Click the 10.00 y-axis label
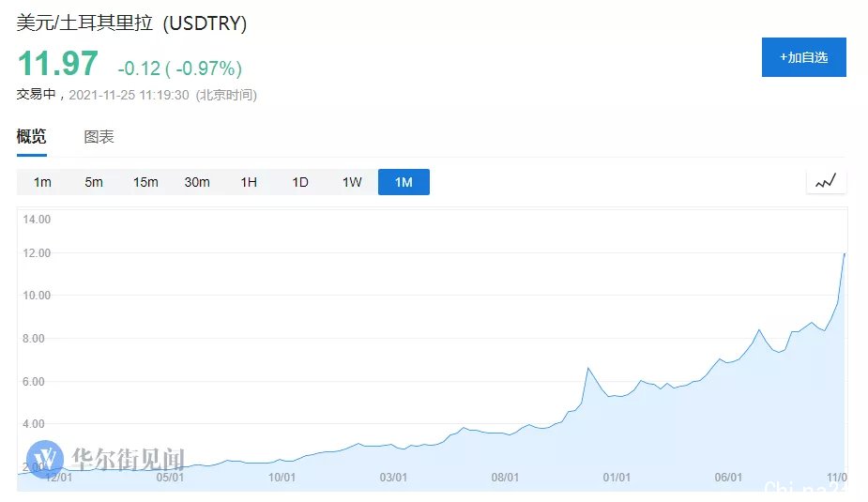The height and width of the screenshot is (502, 868). coord(37,295)
